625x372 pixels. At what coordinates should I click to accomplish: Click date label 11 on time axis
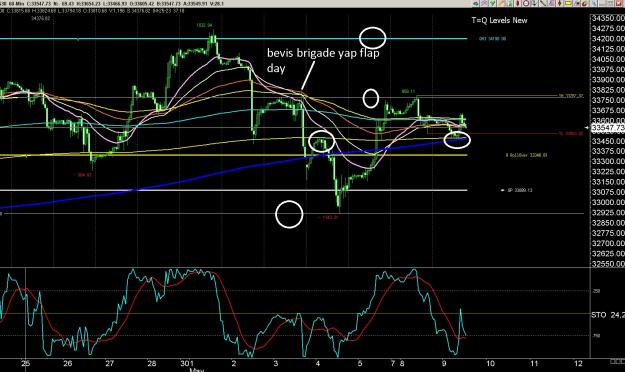click(x=535, y=363)
